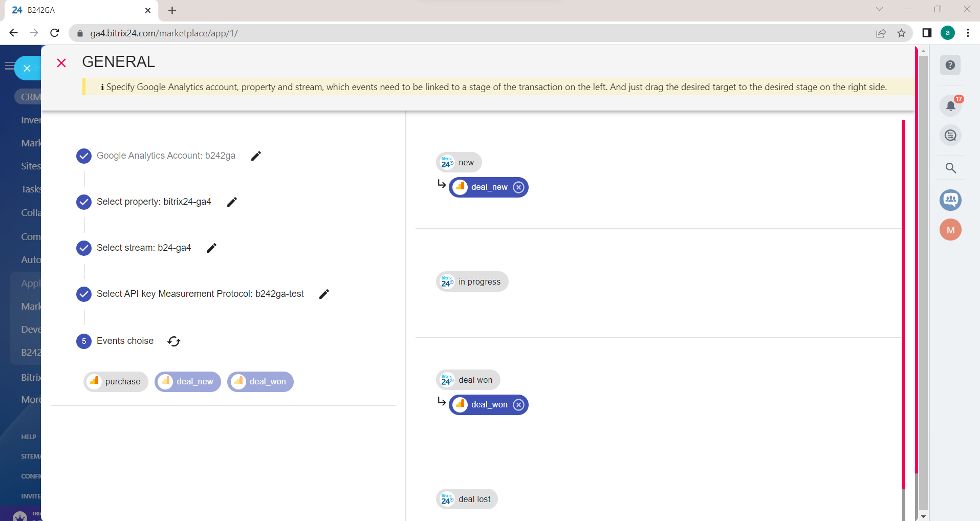Close the GENERAL panel with red X
This screenshot has width=980, height=521.
coord(61,63)
